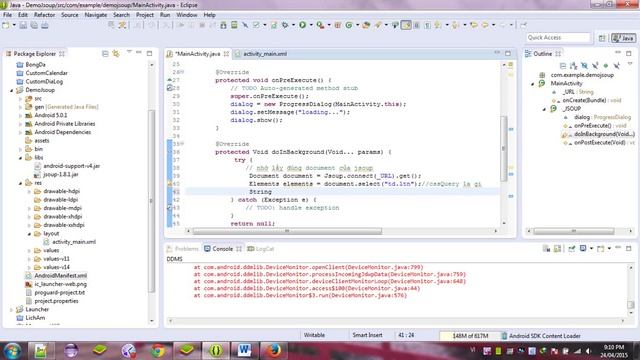Viewport: 640px width, 360px height.
Task: Collapse _JSOUP class in Outline
Action: point(544,109)
